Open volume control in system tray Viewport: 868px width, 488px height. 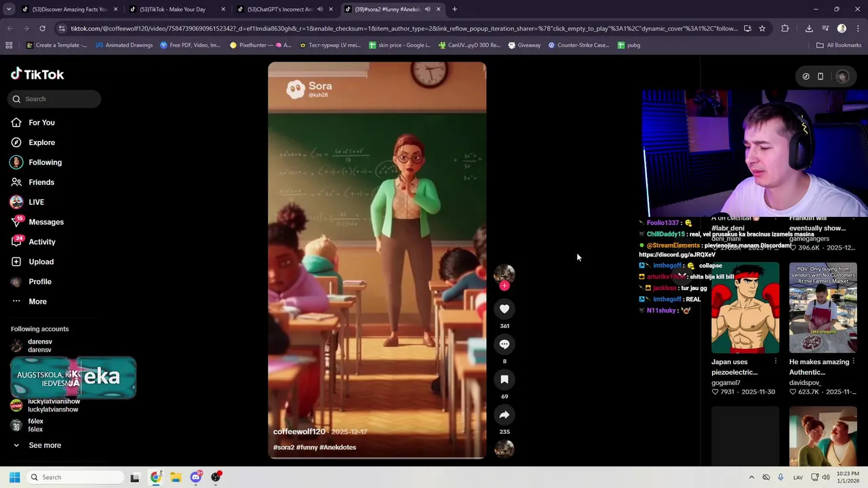point(826,477)
